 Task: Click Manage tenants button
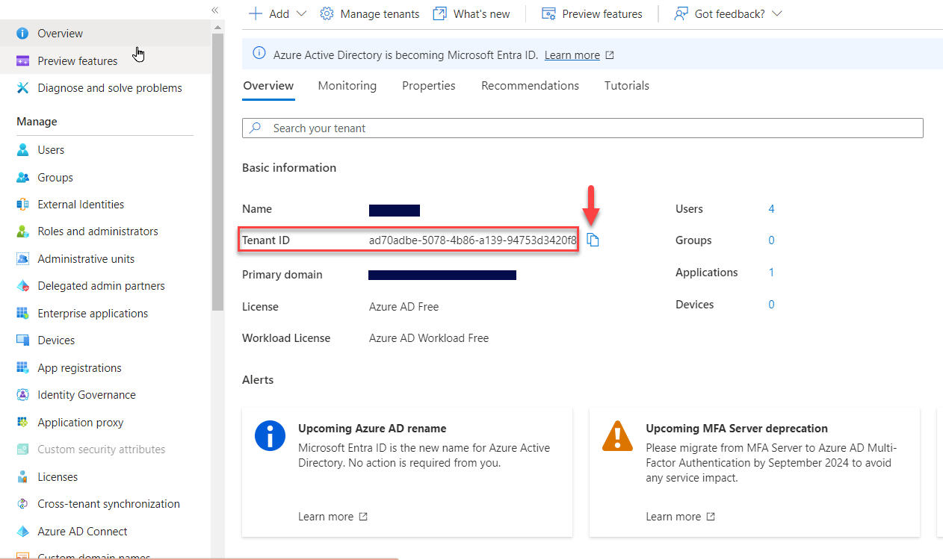pos(370,13)
